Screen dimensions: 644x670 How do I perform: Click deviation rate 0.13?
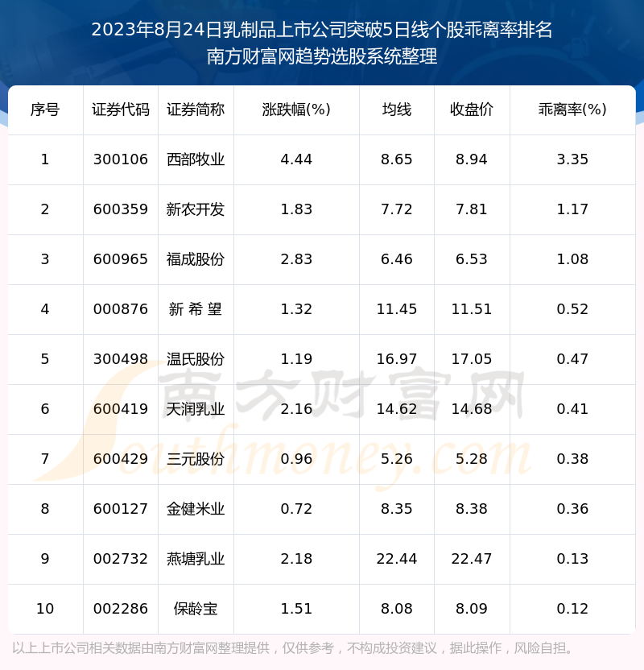pos(572,559)
